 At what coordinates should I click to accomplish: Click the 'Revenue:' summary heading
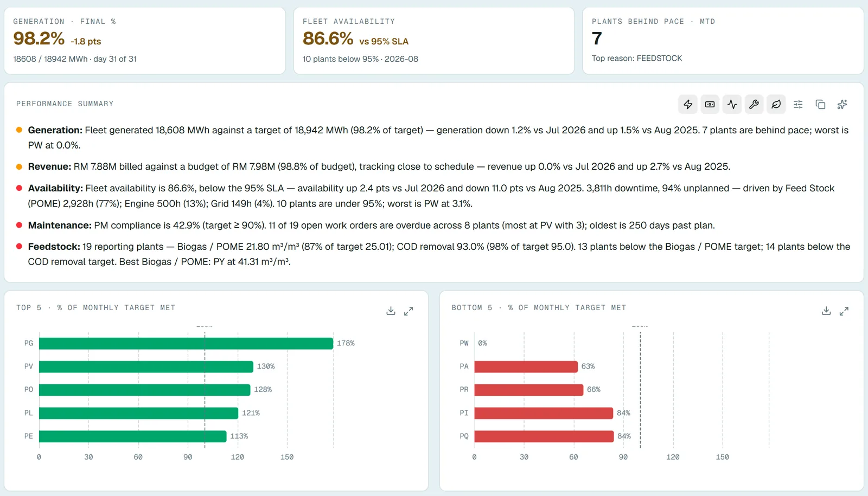[x=49, y=166]
